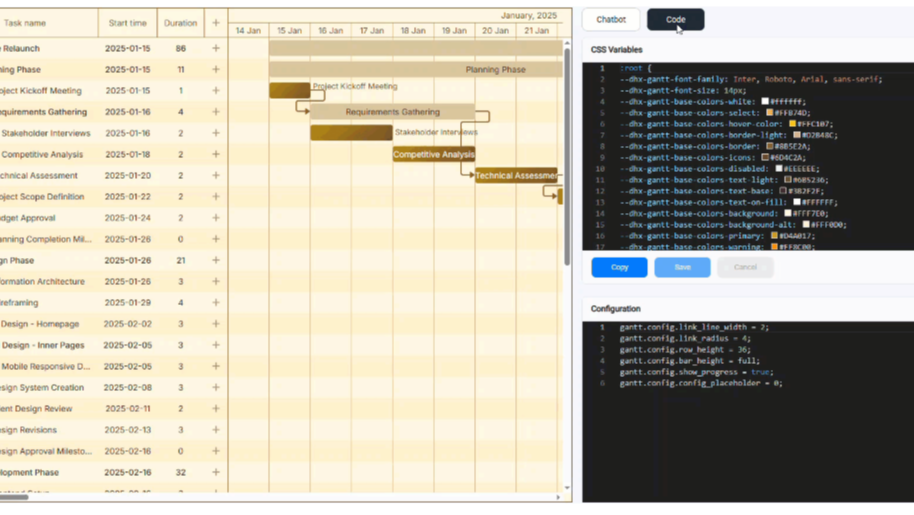Click the Start time column header
Screen dimensions: 914x515
[128, 23]
